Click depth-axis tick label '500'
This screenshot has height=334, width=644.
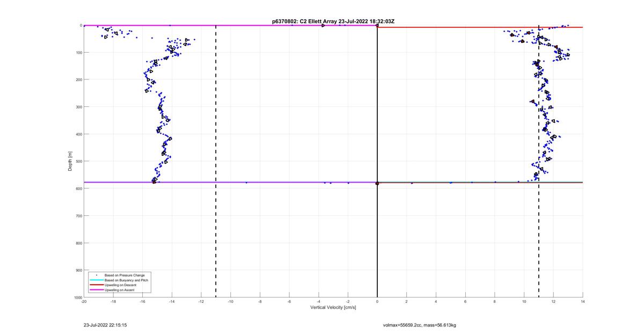78,161
